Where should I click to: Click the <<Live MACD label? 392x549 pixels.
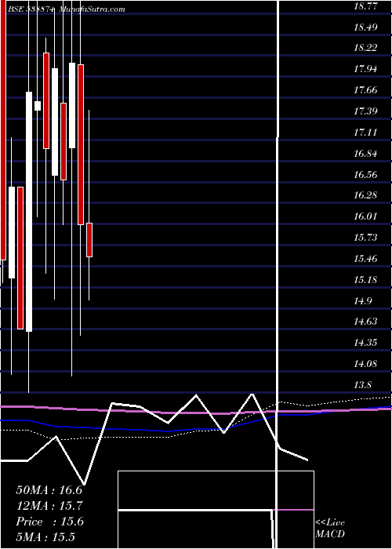point(330,528)
